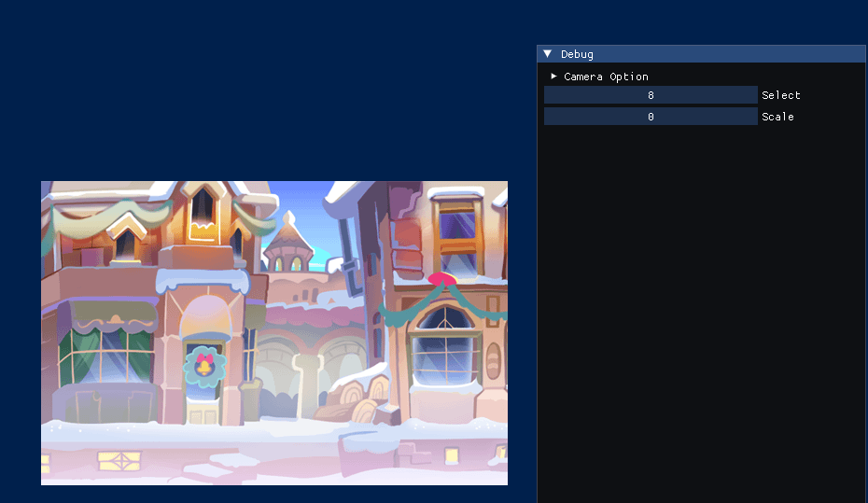Click the Scale value field showing 0
The height and width of the screenshot is (503, 868).
651,117
